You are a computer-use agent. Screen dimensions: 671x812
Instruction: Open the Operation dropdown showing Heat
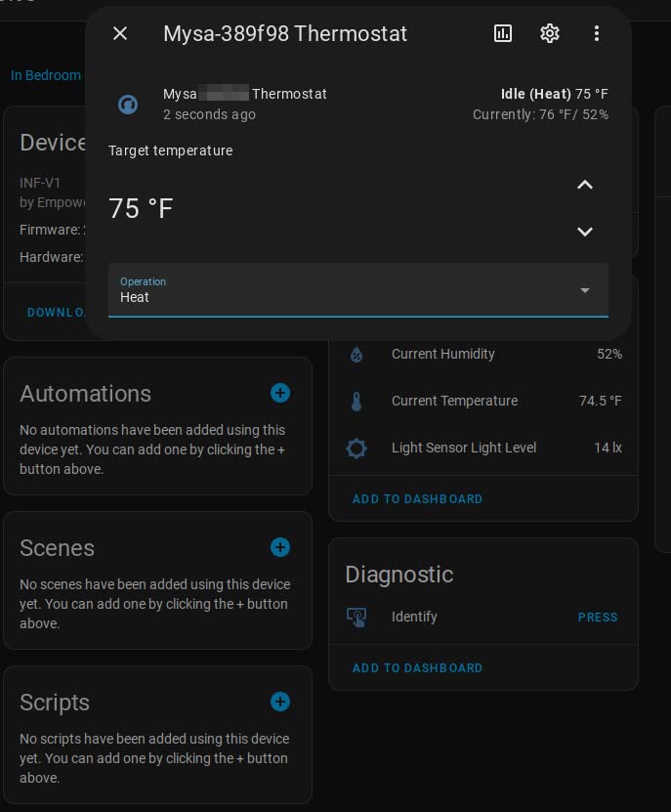click(x=358, y=290)
